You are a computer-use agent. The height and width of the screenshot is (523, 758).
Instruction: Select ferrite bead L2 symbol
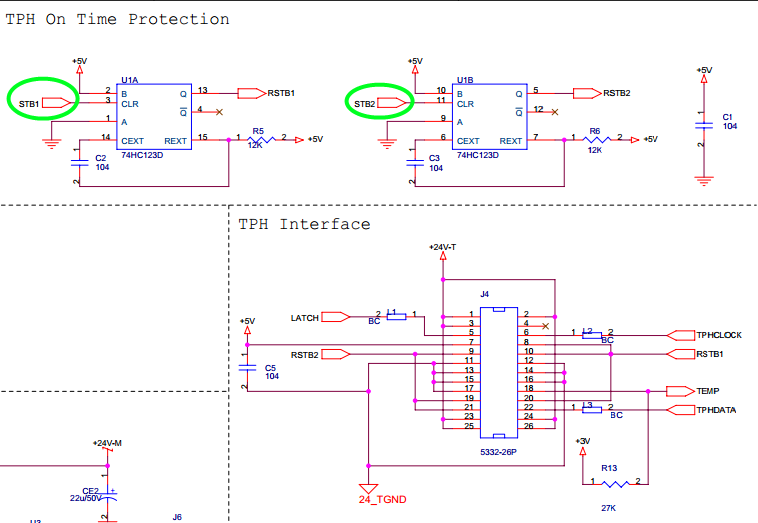coord(592,335)
